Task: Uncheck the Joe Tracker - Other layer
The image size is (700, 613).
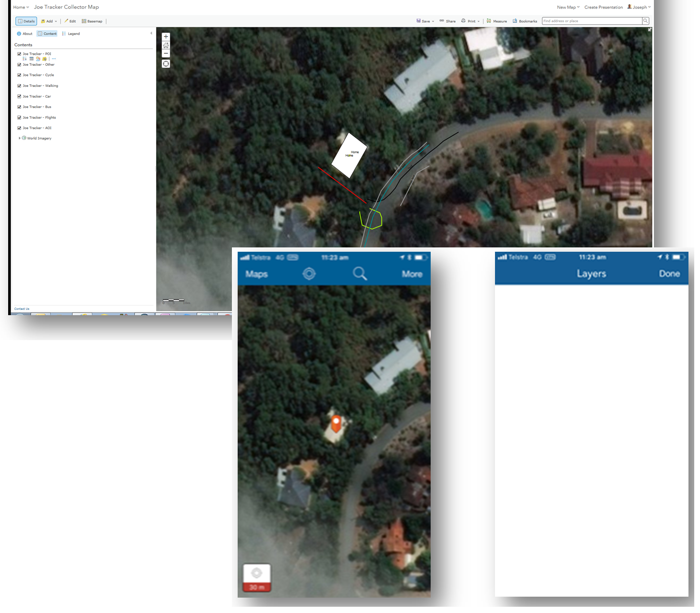Action: (x=19, y=64)
